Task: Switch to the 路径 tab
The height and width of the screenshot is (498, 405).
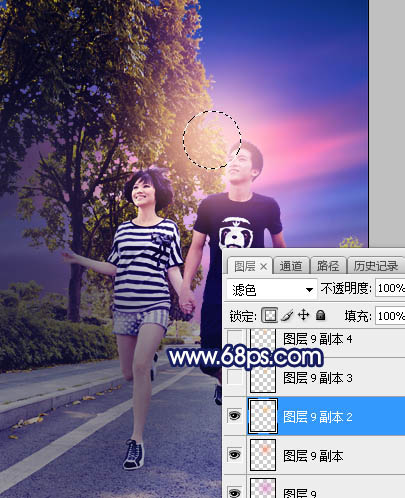Action: [328, 266]
